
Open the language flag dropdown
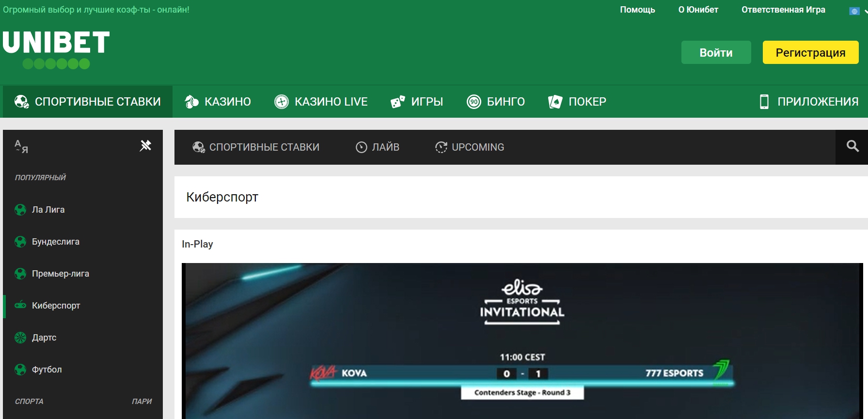click(x=858, y=11)
